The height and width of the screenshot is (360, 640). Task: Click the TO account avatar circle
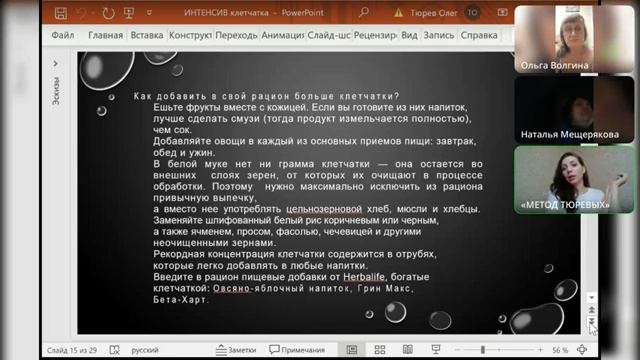tap(472, 13)
